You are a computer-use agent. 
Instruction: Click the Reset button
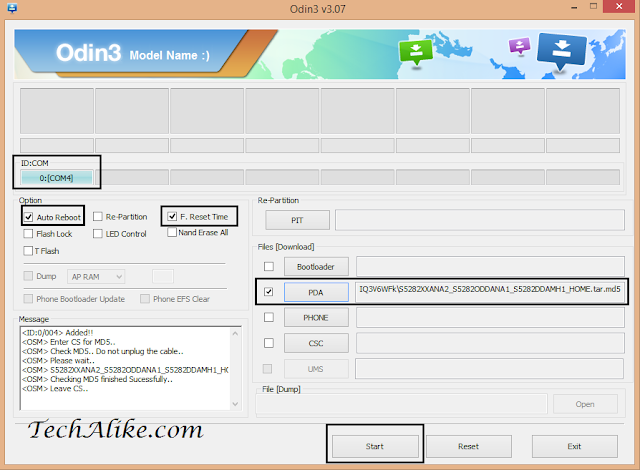coord(468,446)
